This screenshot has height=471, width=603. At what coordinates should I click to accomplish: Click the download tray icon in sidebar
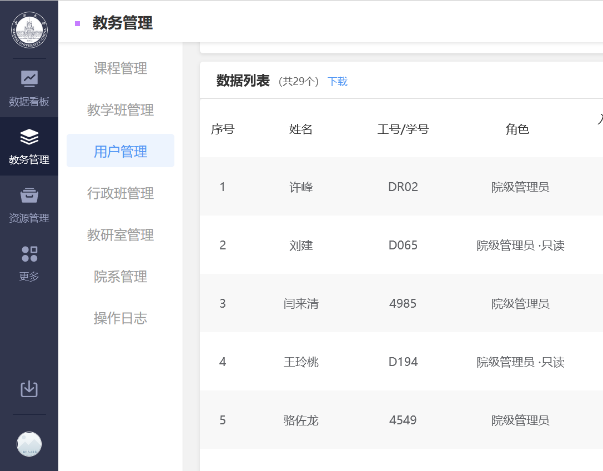pyautogui.click(x=29, y=389)
